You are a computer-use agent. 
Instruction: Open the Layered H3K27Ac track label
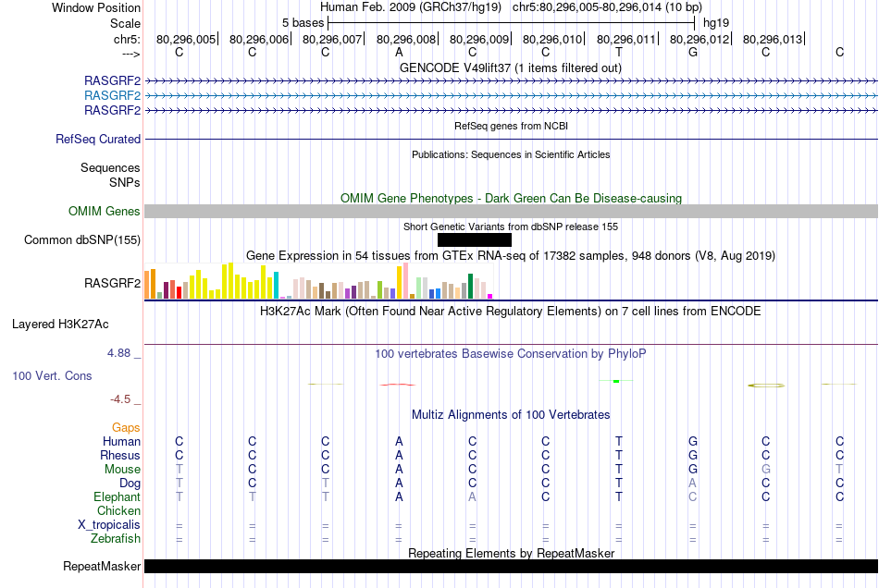(x=60, y=325)
